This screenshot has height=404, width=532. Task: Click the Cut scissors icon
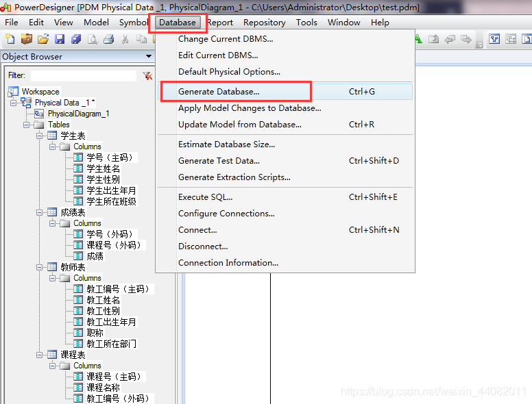125,39
